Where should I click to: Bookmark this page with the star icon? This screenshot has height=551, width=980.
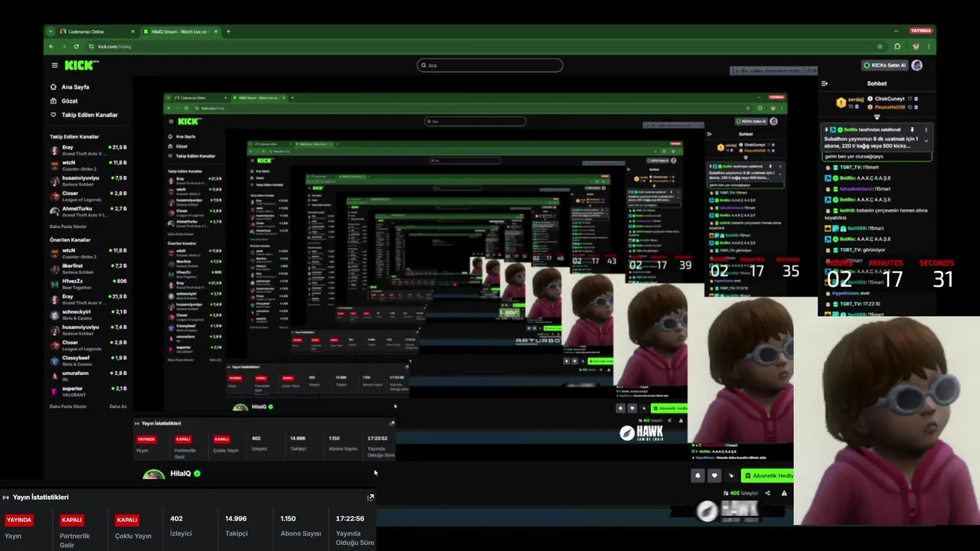(x=880, y=47)
